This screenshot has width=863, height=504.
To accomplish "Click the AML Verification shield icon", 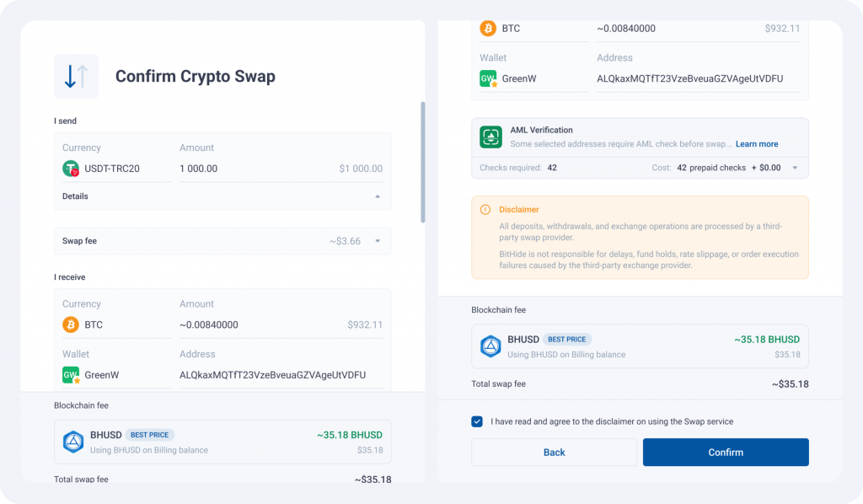I will [490, 137].
